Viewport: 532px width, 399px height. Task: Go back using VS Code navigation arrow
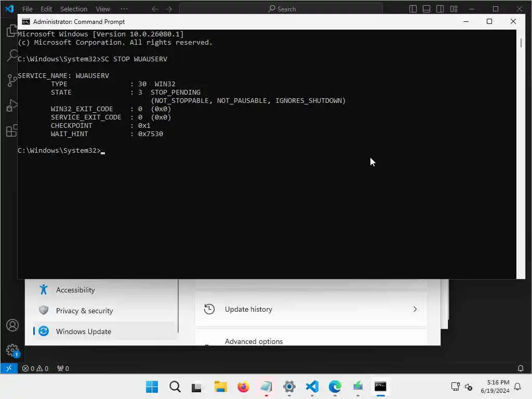tap(155, 9)
